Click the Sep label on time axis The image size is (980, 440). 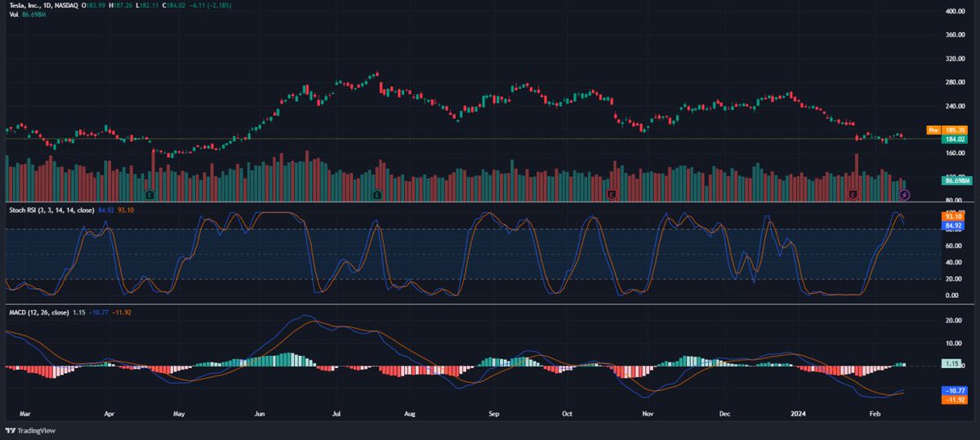[493, 414]
